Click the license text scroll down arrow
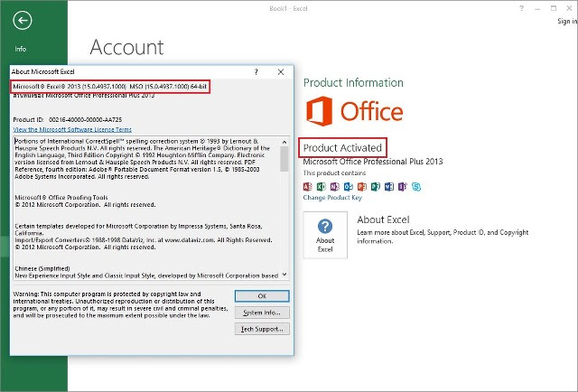This screenshot has height=392, width=578. click(284, 275)
